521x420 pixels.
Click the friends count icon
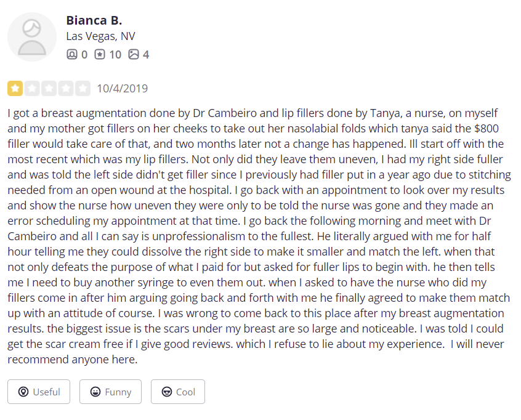click(72, 54)
